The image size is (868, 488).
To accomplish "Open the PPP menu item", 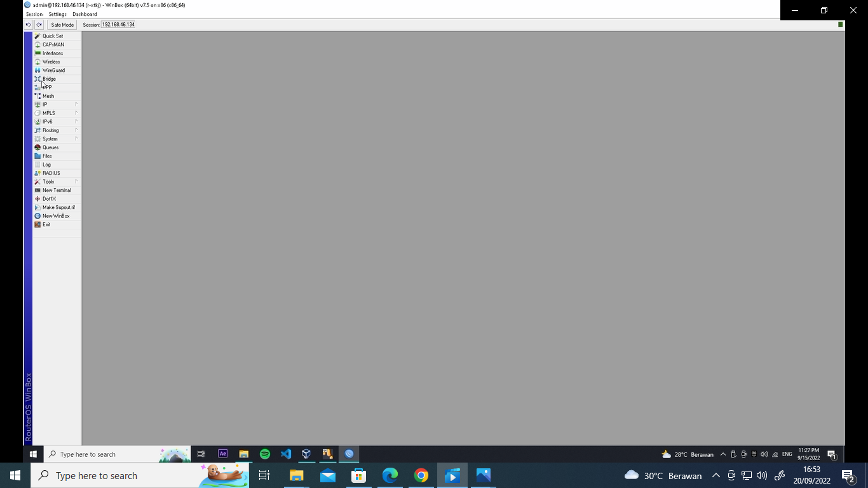I will click(x=57, y=88).
